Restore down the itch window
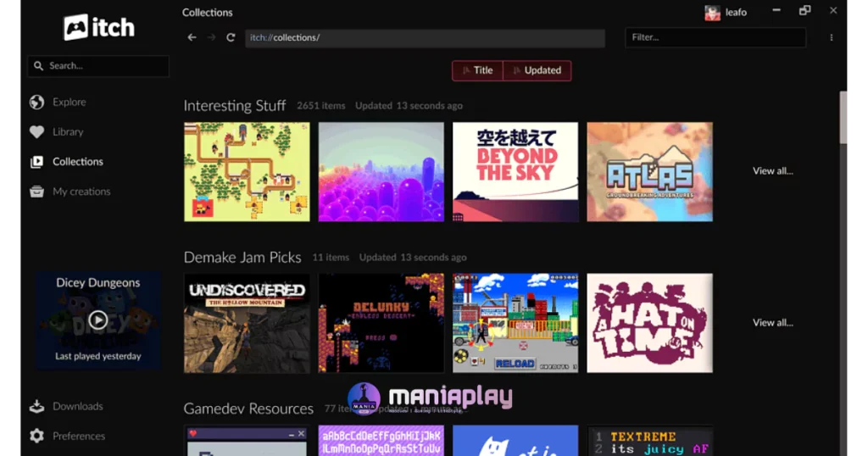868x456 pixels. (x=805, y=10)
